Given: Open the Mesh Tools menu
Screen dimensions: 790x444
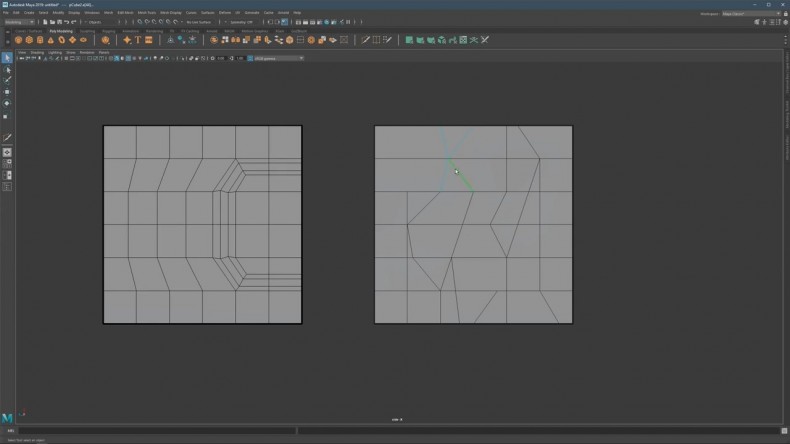Looking at the screenshot, I should pos(147,13).
